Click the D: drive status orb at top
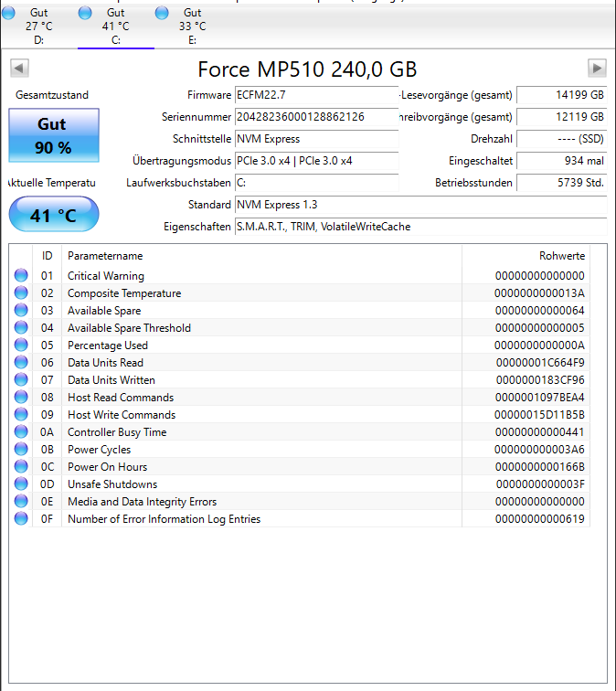 point(8,13)
